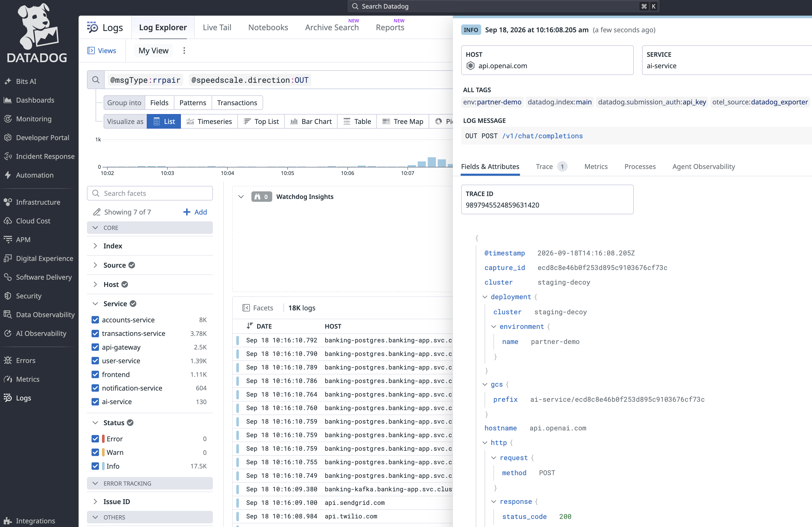
Task: Collapse the Service facet
Action: 95,304
